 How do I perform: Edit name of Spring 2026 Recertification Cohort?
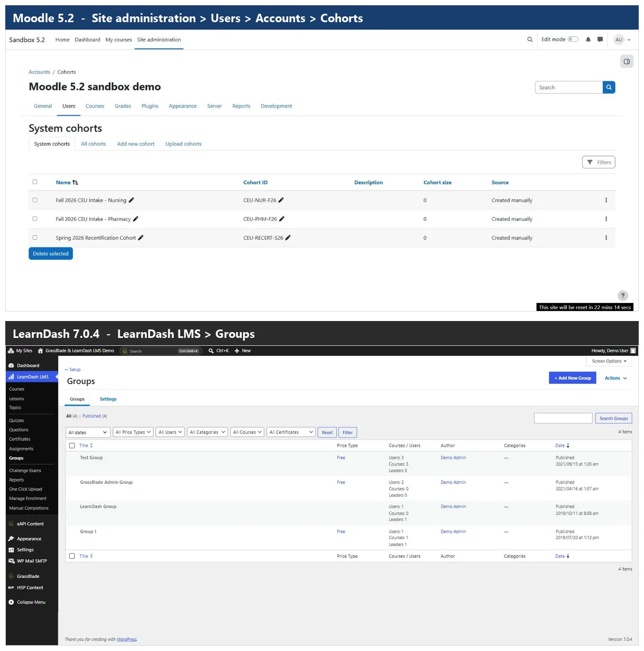pyautogui.click(x=141, y=238)
